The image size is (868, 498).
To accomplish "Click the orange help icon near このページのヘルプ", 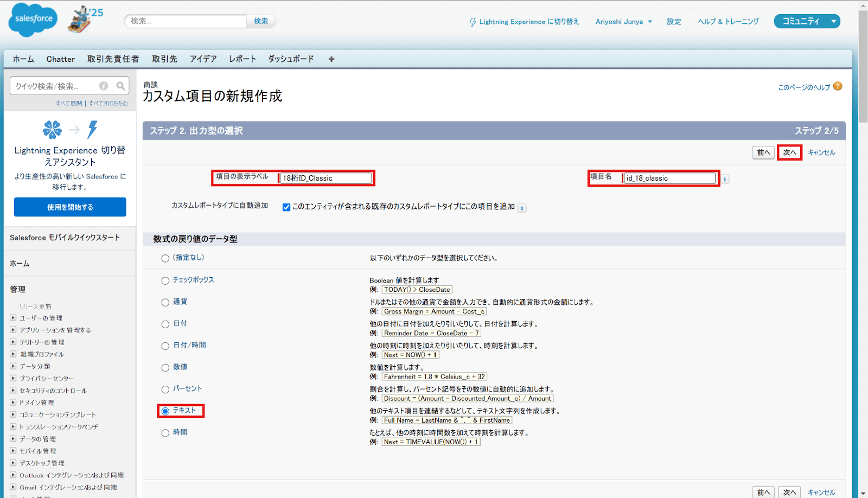I will click(x=838, y=86).
